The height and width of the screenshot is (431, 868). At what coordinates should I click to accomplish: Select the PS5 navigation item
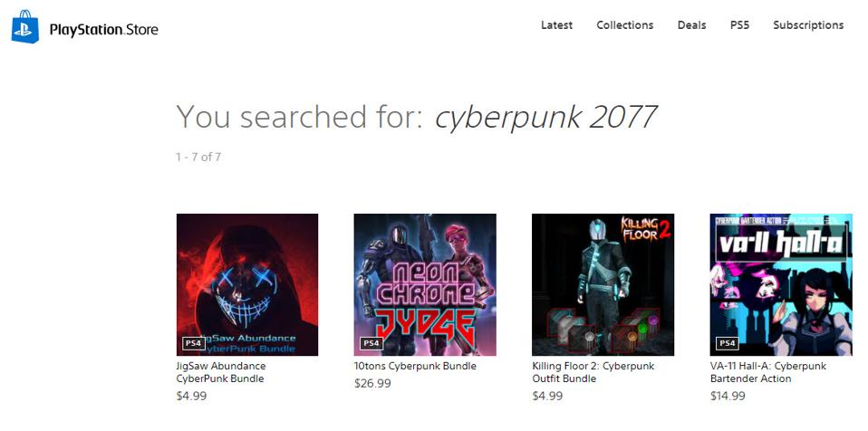pyautogui.click(x=739, y=24)
